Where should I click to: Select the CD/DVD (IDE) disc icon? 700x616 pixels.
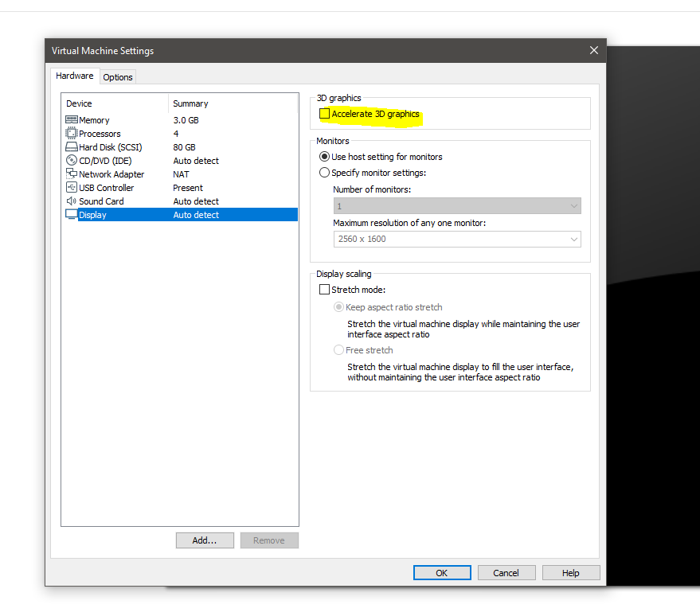[x=72, y=161]
